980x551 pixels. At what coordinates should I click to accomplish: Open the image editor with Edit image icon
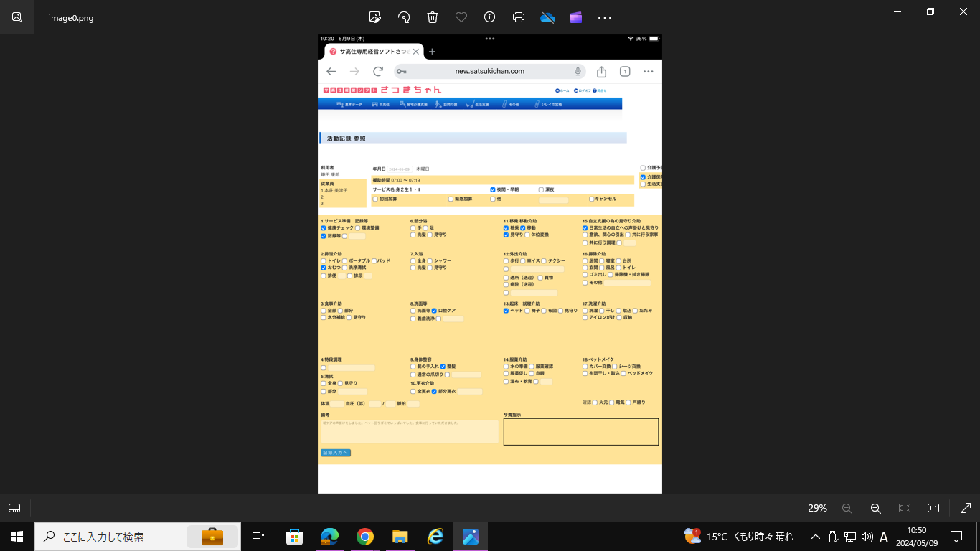tap(374, 17)
